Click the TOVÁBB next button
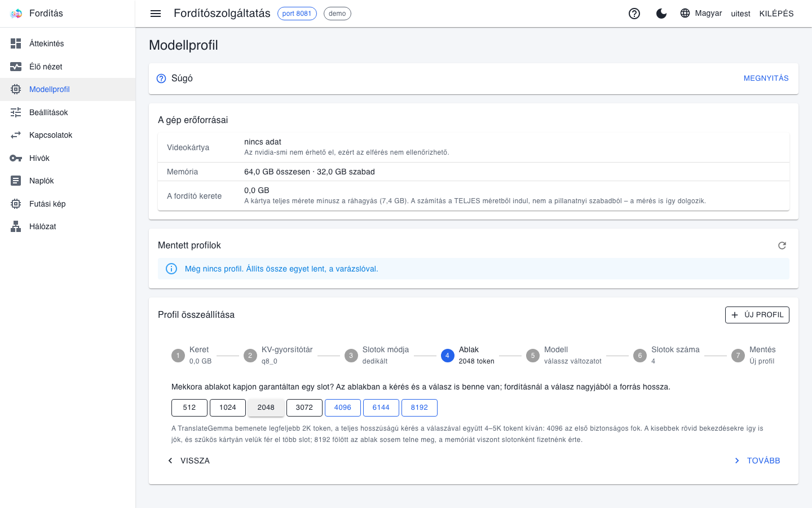Viewport: 812px width, 508px height. pyautogui.click(x=757, y=461)
